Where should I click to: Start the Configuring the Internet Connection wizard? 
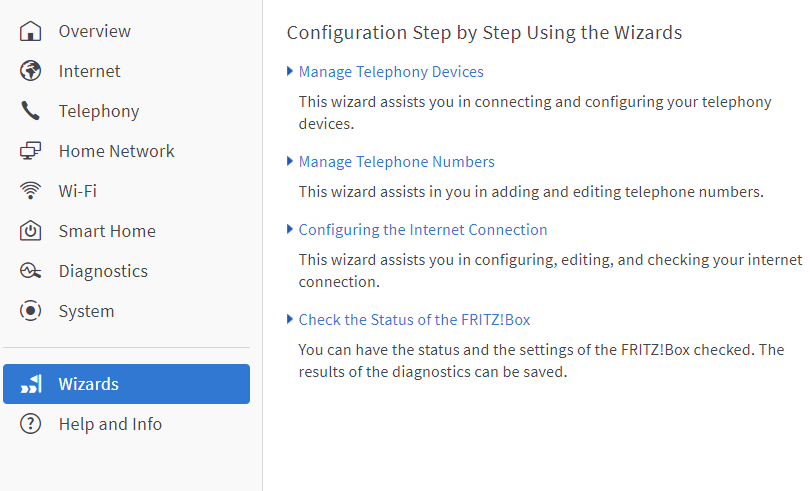423,230
